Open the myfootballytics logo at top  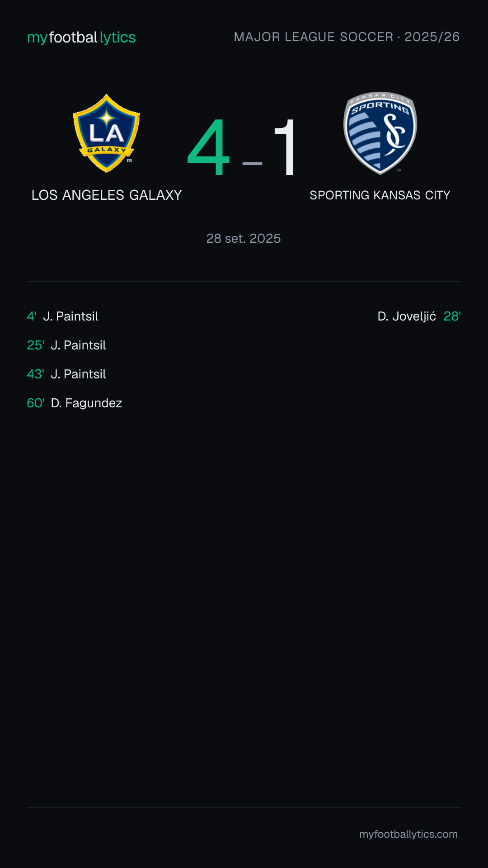coord(81,38)
